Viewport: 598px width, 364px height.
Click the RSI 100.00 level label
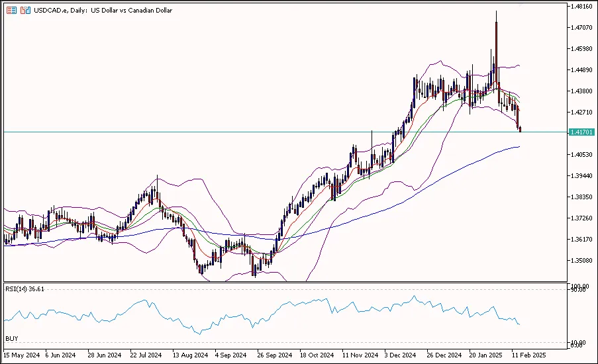(579, 286)
